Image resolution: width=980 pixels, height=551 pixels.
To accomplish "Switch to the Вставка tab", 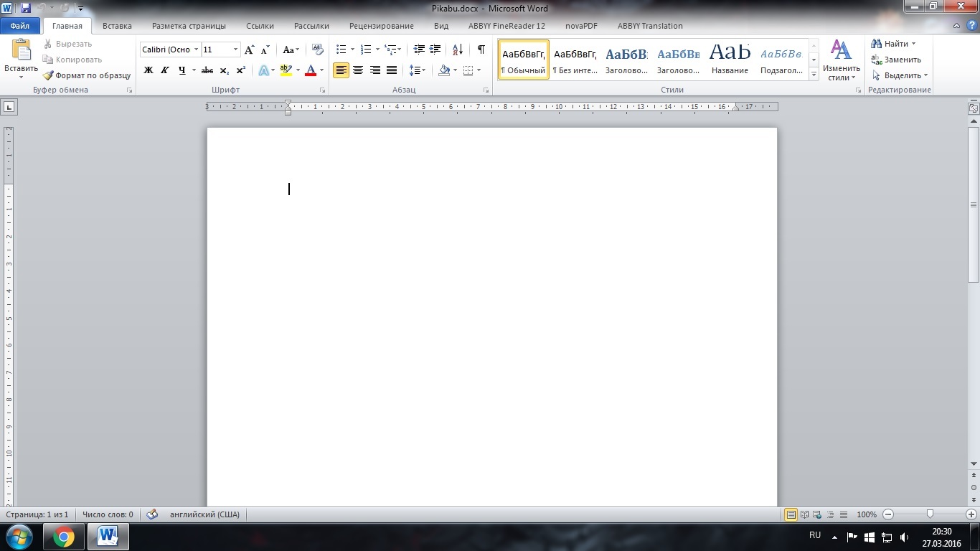I will point(117,26).
